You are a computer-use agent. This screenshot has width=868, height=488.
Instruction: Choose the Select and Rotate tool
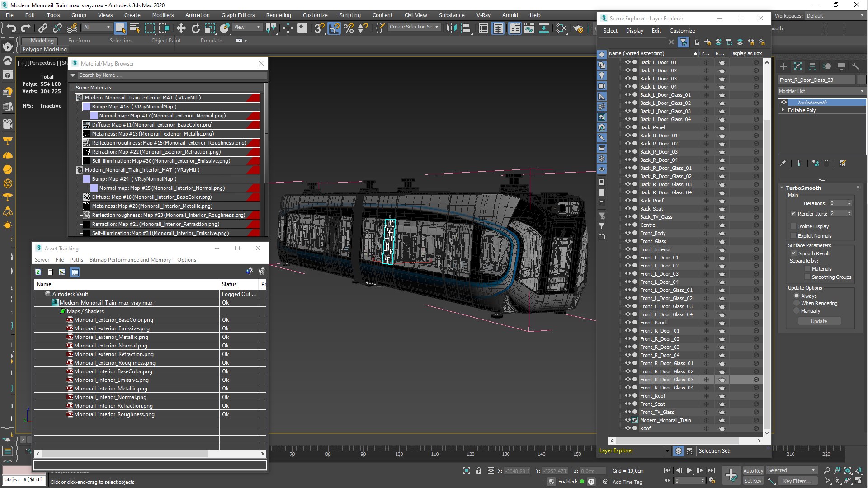tap(195, 28)
